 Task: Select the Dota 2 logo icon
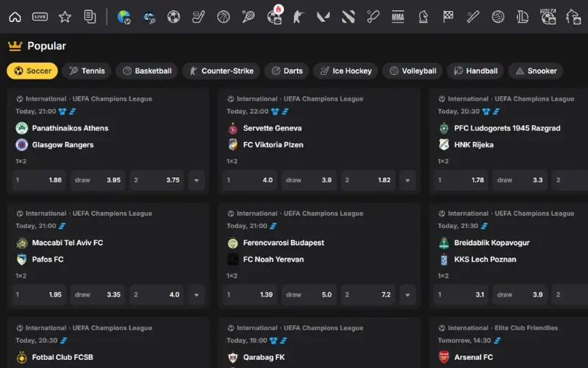coord(348,17)
